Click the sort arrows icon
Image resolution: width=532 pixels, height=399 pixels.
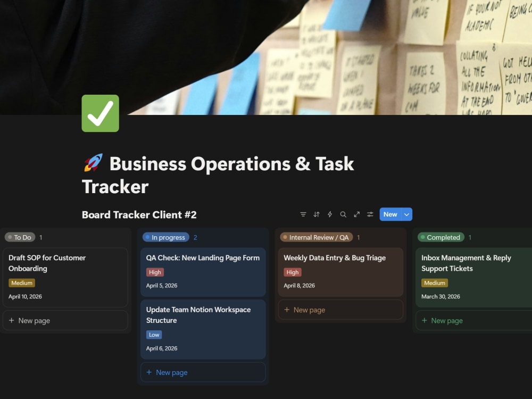click(317, 214)
